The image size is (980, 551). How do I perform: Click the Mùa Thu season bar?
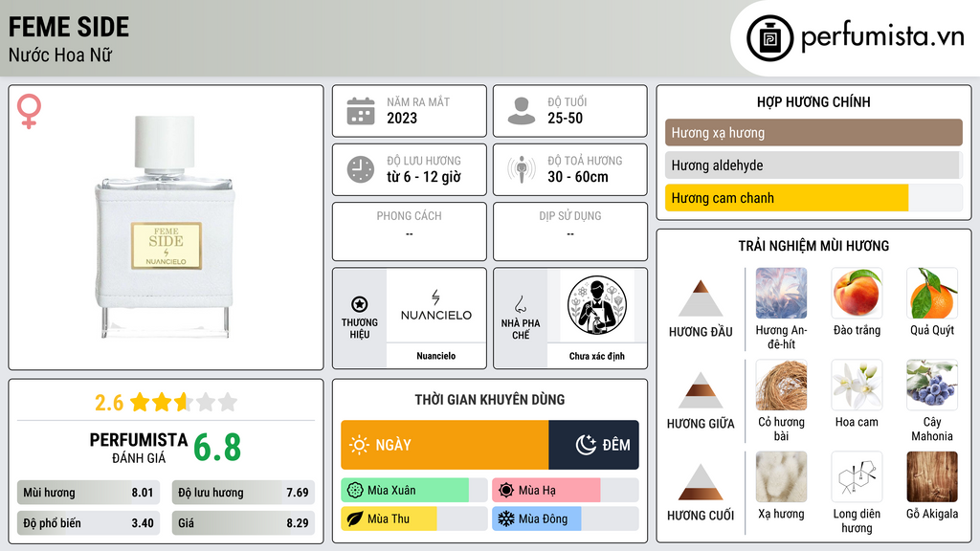413,518
